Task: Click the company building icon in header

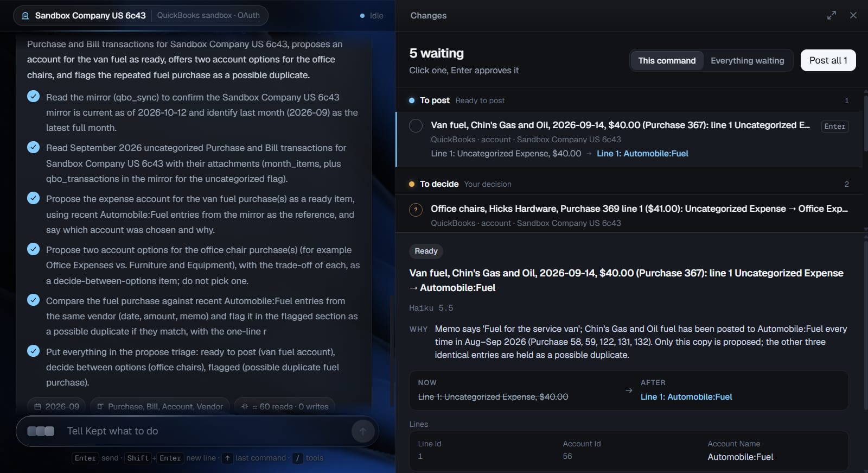Action: [x=25, y=16]
